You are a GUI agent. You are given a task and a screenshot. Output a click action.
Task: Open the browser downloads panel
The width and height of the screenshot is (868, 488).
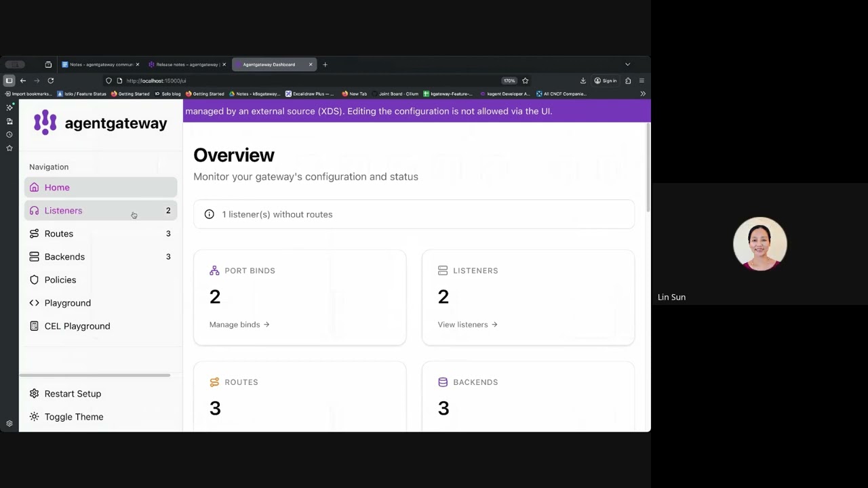coord(583,81)
